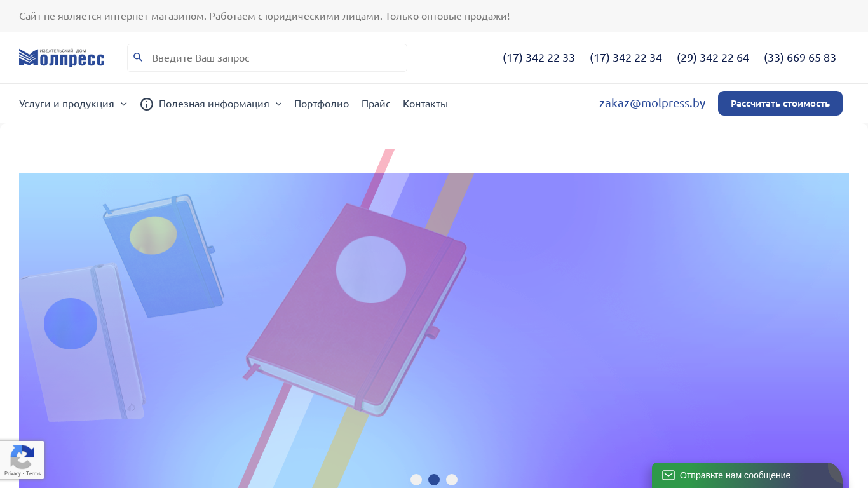Expand Полезная информация dropdown chevron
Screen dimensions: 868x488
tap(279, 104)
